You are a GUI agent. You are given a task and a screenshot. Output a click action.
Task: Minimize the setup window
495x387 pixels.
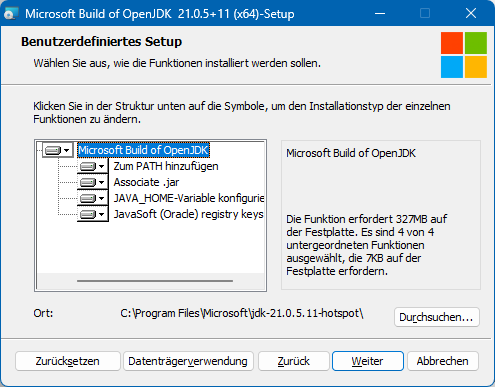coord(380,14)
